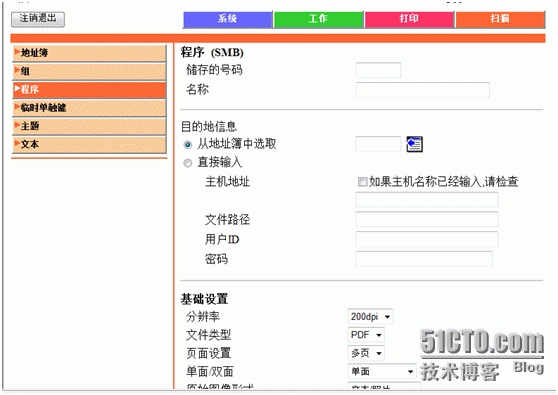Select the 从地址簿中选取 radio button

click(x=188, y=144)
